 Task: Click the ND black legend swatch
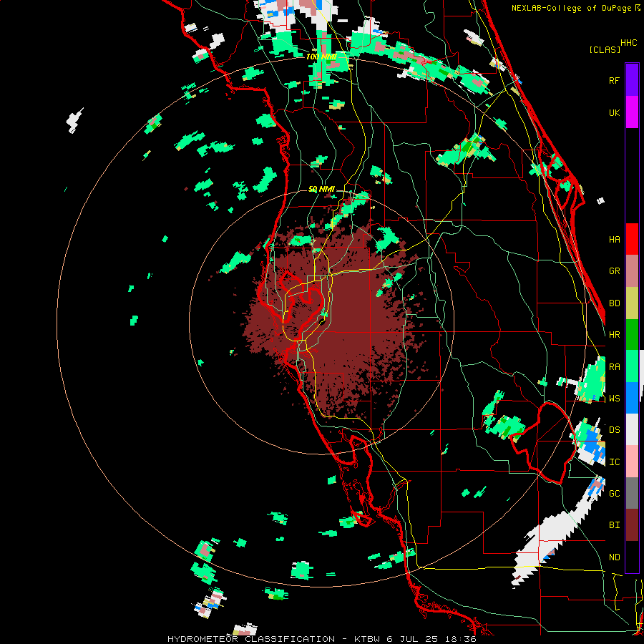click(x=632, y=557)
